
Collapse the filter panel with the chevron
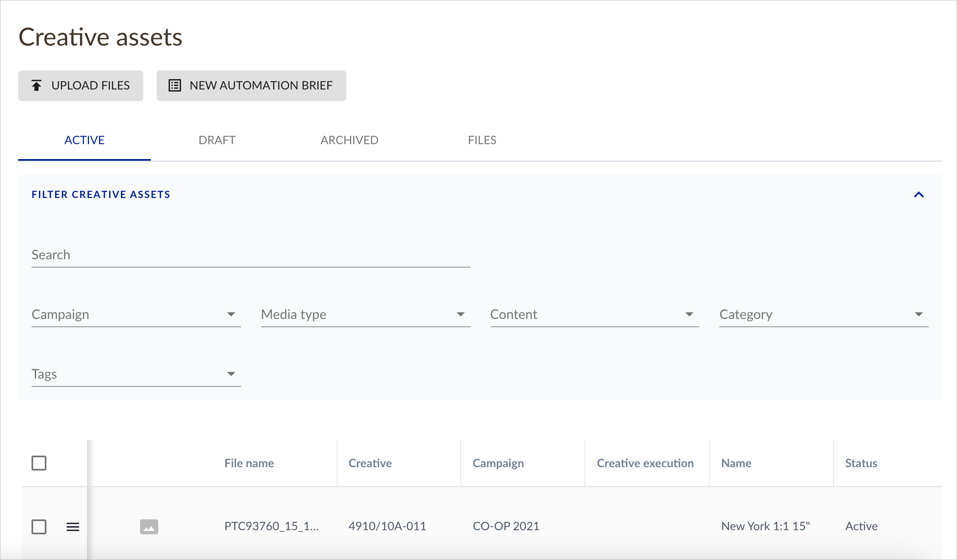(x=919, y=195)
